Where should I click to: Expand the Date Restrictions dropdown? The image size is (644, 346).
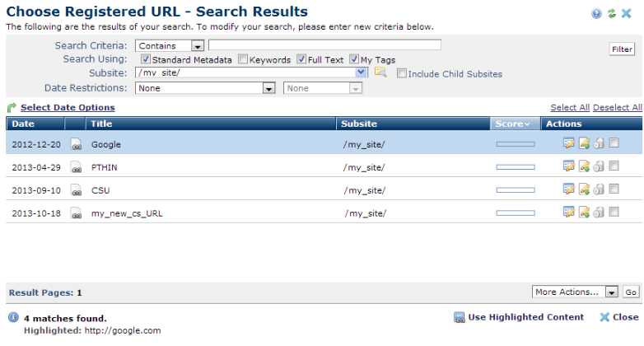(268, 87)
